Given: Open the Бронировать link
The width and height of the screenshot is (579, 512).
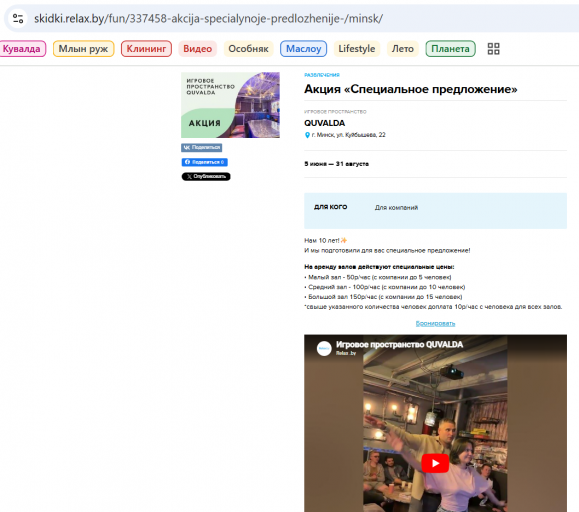Looking at the screenshot, I should [x=435, y=323].
